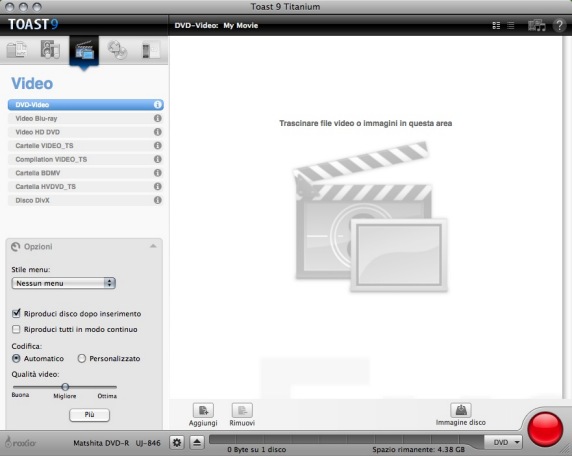Click the Matshita DVD-R UJ-846 recorder label

pyautogui.click(x=117, y=443)
